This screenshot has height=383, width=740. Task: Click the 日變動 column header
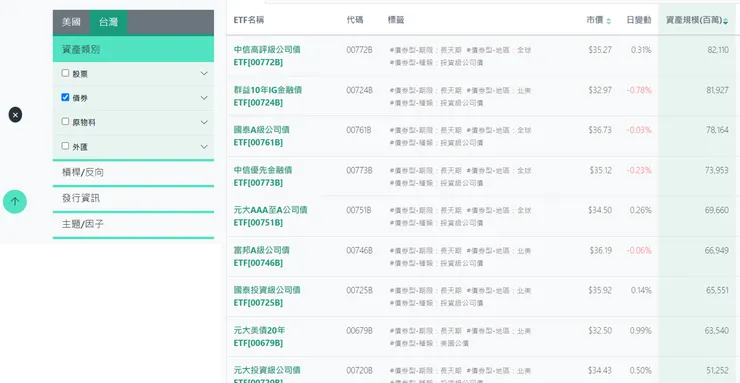(639, 20)
